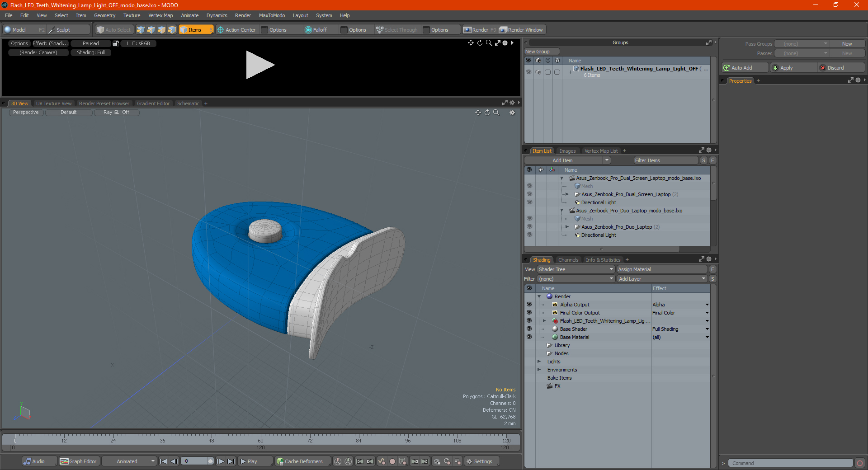This screenshot has height=470, width=868.
Task: Open the Render Window
Action: tap(521, 30)
